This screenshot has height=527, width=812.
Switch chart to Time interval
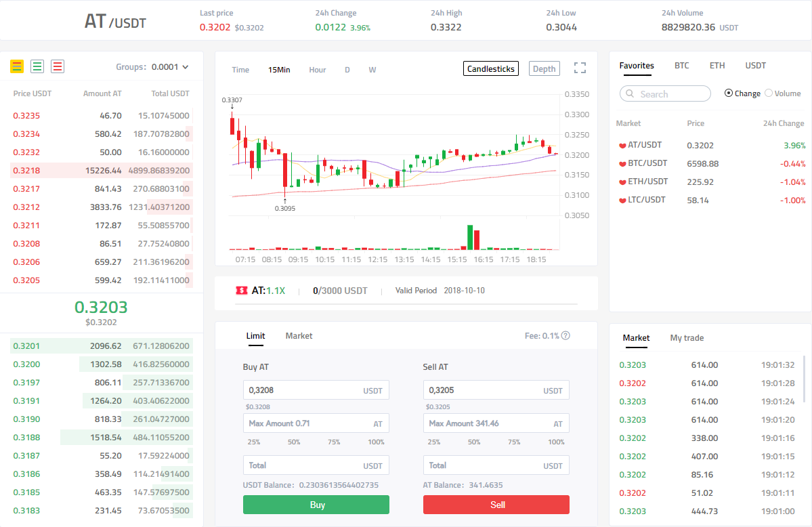[x=240, y=70]
